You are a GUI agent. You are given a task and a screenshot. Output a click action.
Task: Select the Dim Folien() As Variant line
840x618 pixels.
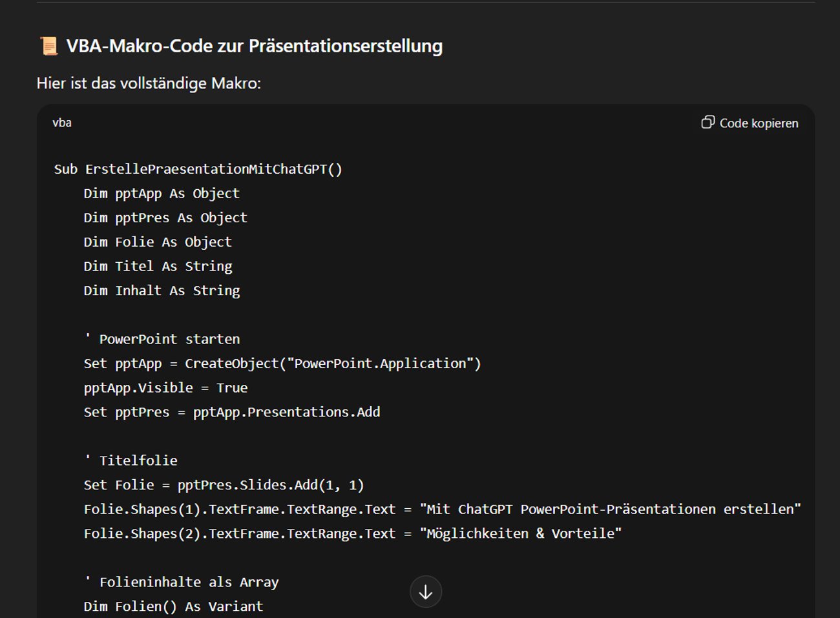coord(173,606)
